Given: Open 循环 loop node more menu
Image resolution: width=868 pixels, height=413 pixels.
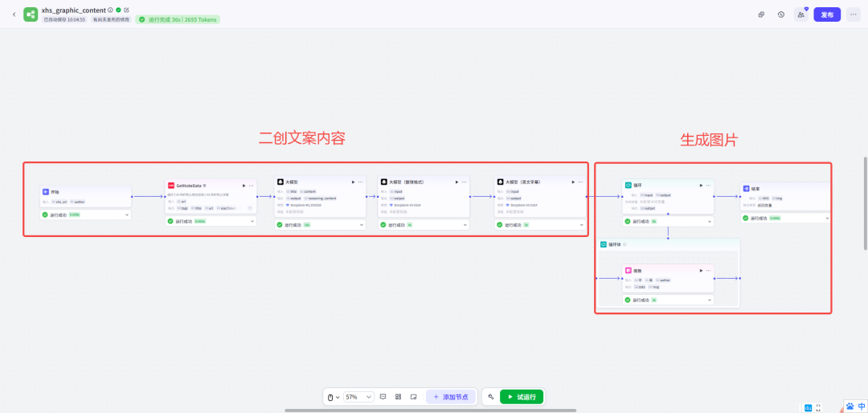Looking at the screenshot, I should click(x=709, y=186).
